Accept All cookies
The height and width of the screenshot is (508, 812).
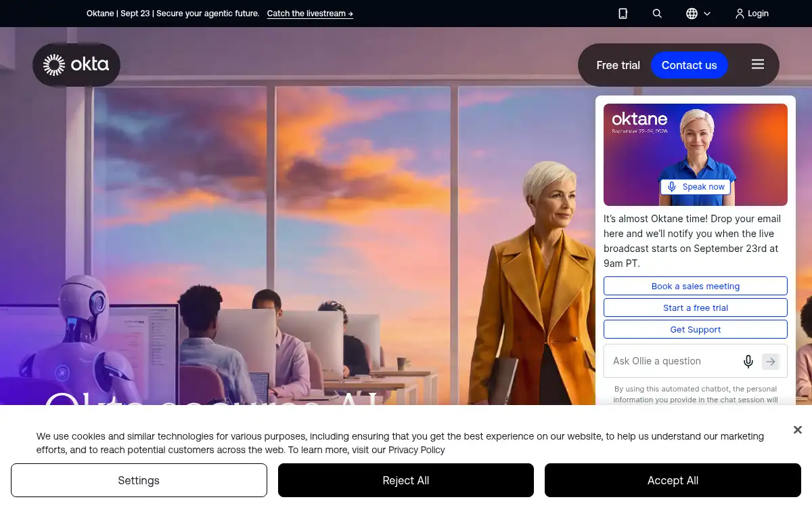[673, 480]
